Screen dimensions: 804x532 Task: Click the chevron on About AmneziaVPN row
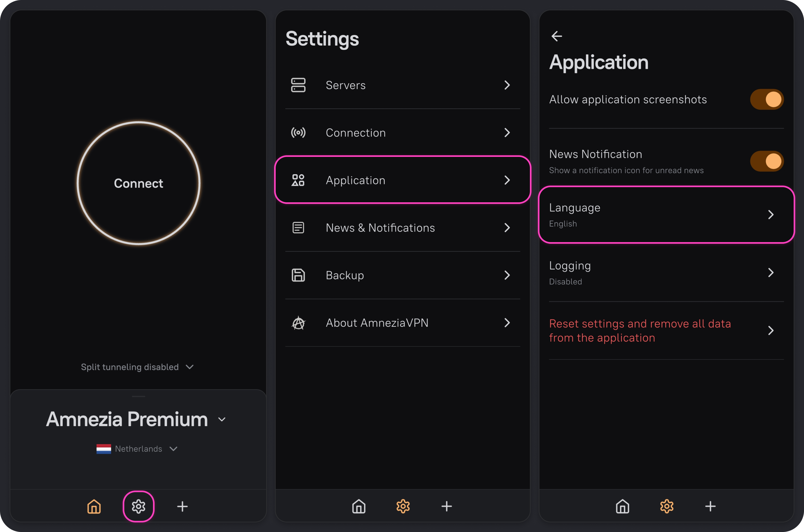coord(507,323)
